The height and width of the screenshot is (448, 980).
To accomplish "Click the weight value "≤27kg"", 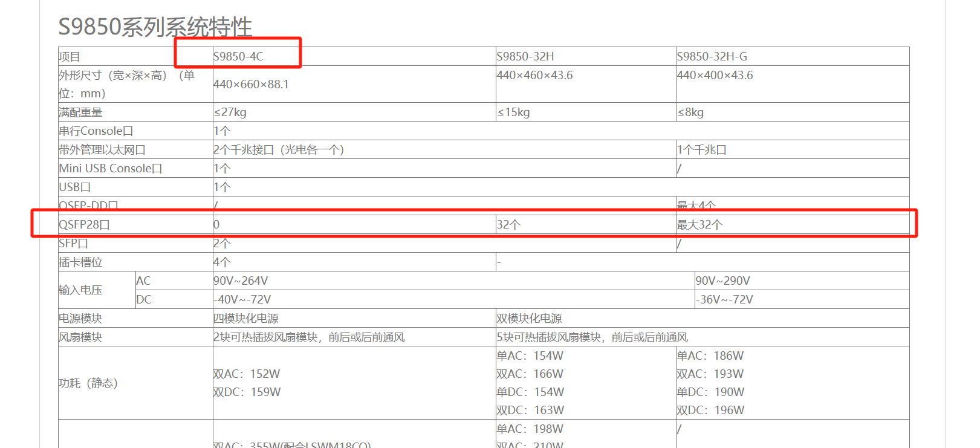I will 230,112.
